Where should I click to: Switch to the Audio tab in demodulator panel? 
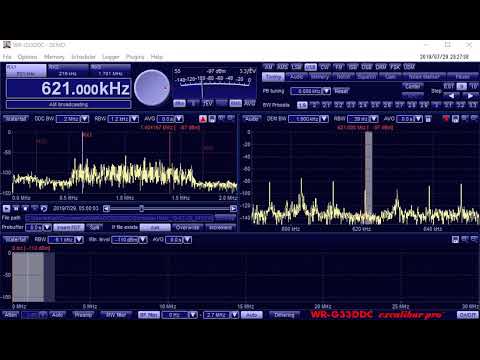click(296, 77)
